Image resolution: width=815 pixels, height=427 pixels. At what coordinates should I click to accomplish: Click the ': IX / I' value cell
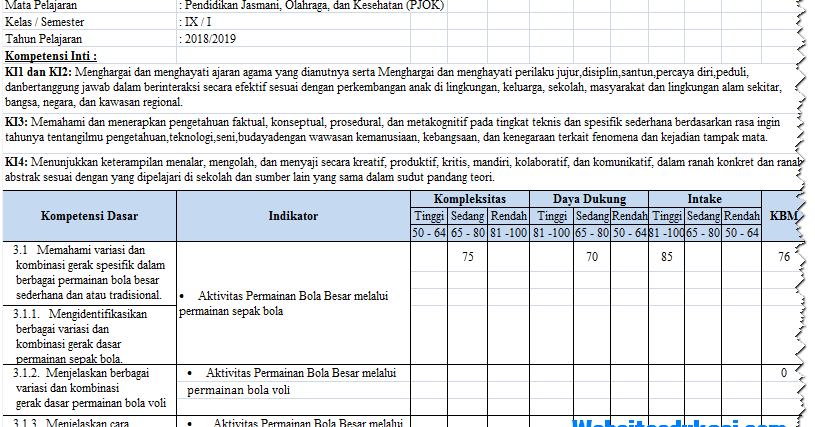click(x=294, y=22)
